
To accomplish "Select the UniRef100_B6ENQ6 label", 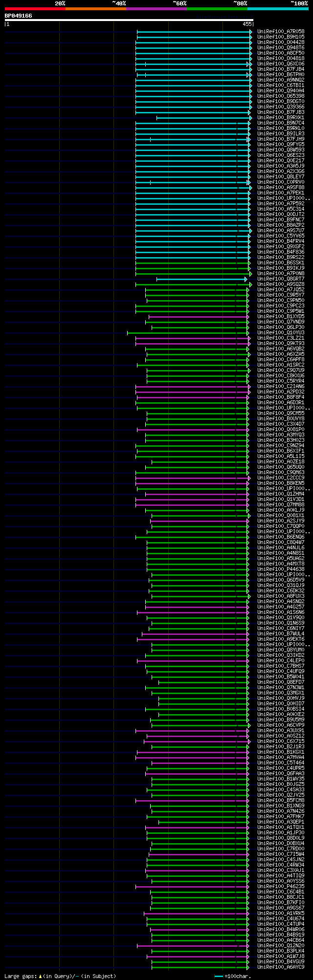I will [x=281, y=537].
